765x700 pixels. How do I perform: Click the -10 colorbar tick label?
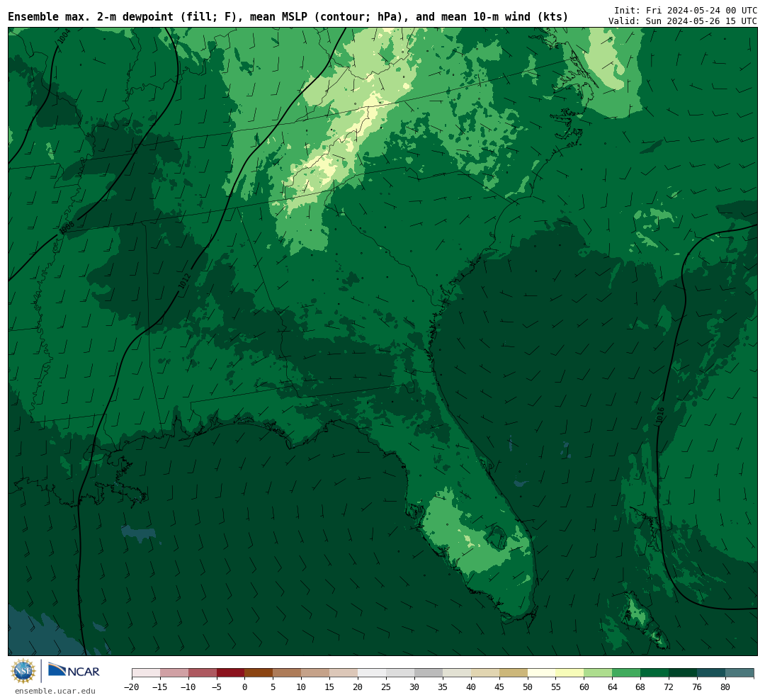pos(188,687)
